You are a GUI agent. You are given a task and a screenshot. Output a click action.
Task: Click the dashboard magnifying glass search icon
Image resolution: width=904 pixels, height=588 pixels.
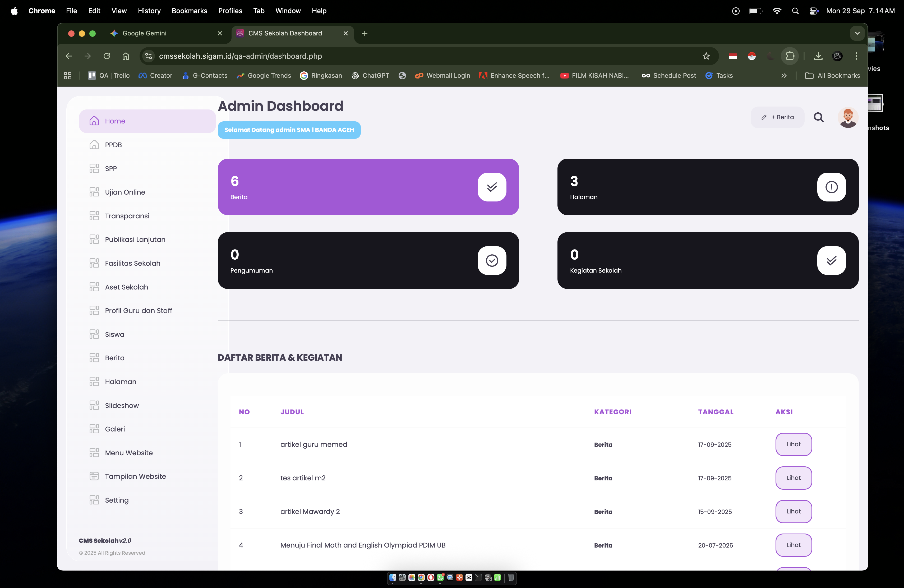click(819, 117)
